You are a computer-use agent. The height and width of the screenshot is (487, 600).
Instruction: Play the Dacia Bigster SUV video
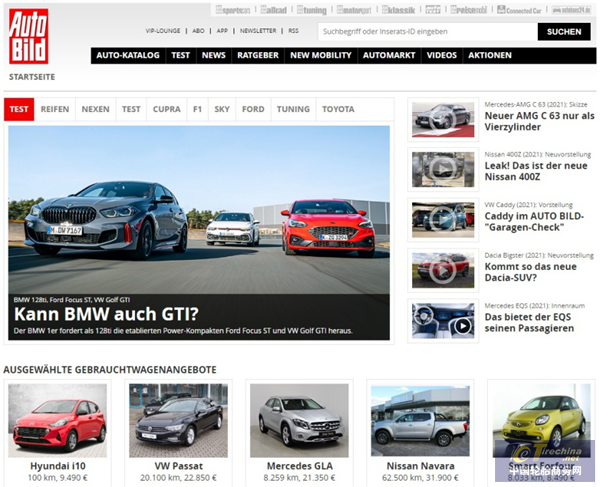pos(443,270)
